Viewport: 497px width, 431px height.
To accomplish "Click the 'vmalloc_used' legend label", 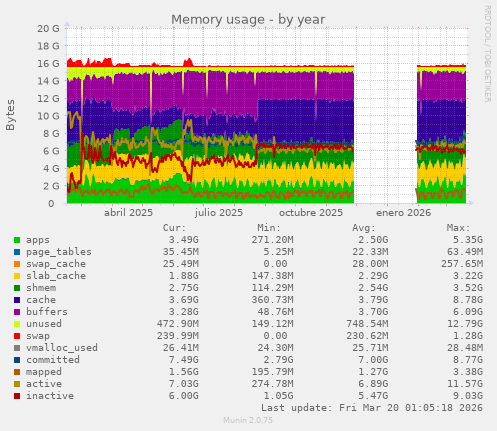I will click(62, 348).
